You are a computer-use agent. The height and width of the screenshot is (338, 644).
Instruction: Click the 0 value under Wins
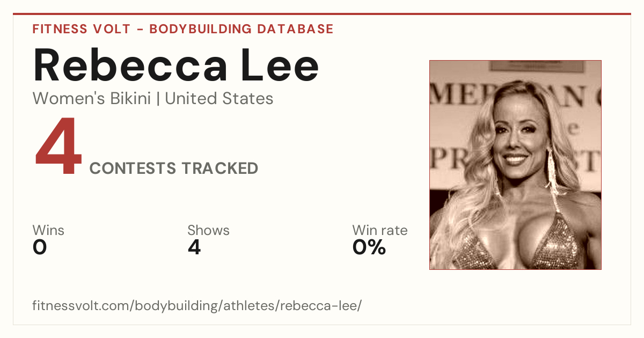pyautogui.click(x=40, y=247)
